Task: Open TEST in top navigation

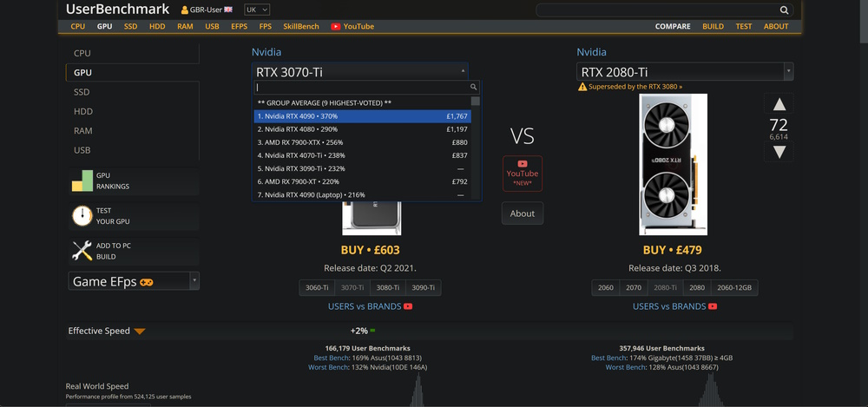Action: pos(744,27)
